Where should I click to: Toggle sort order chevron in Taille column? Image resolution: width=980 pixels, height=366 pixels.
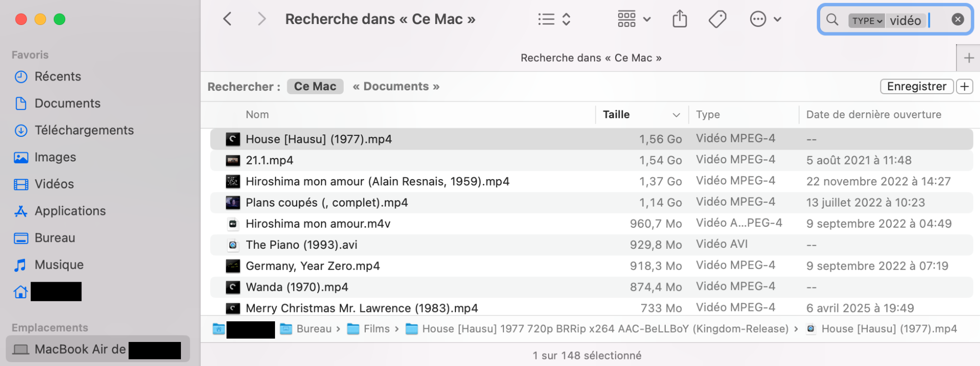tap(676, 115)
